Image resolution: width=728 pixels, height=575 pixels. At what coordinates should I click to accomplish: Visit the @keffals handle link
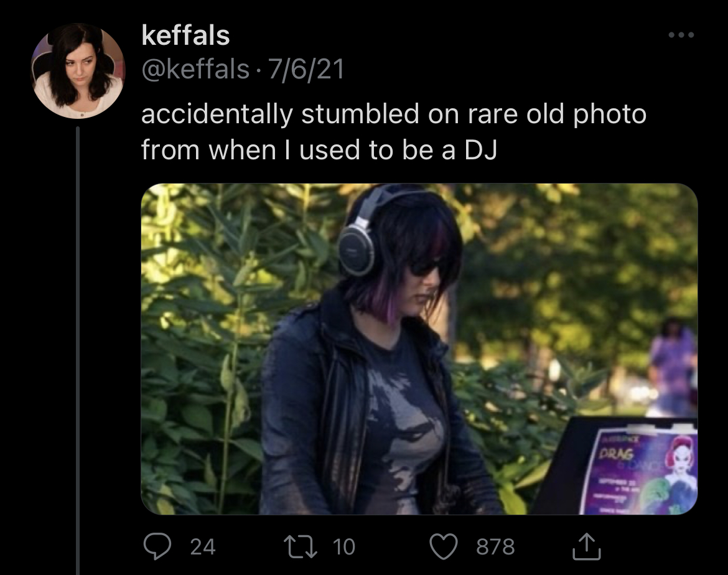tap(195, 69)
